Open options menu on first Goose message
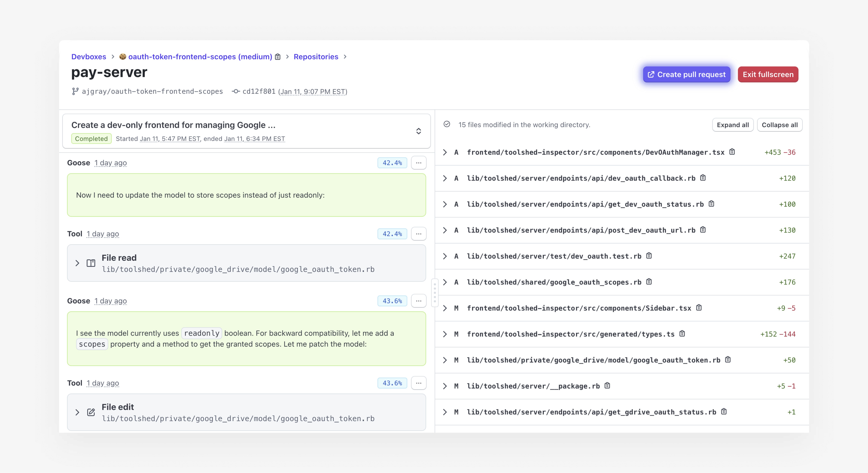The width and height of the screenshot is (868, 473). (x=419, y=163)
